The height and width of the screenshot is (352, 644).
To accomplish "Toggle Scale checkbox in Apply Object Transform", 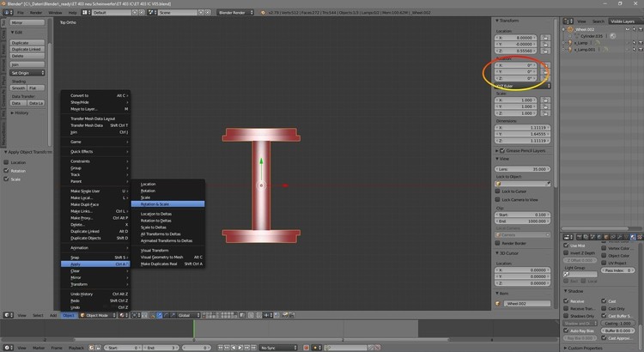I will coord(6,179).
